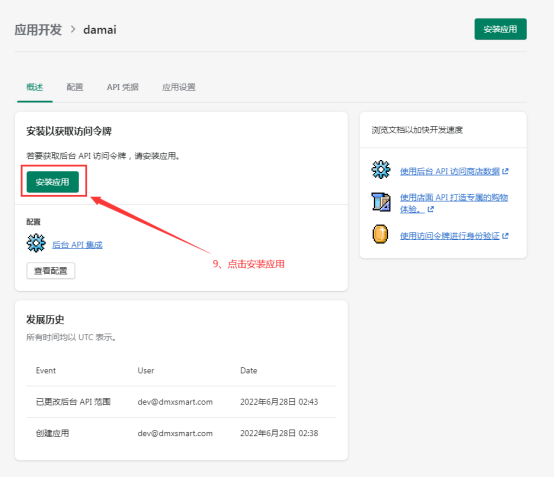Click the 浏览文档以加快开发速度 heading

tap(417, 130)
